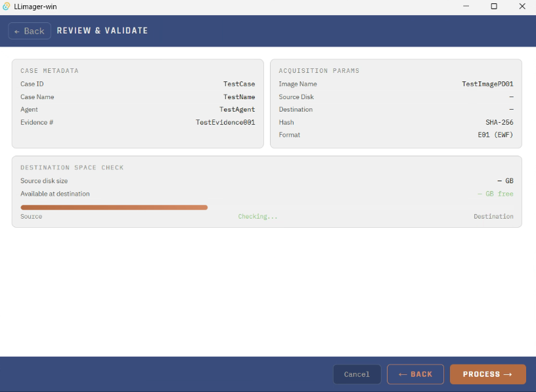This screenshot has width=536, height=392.
Task: Cancel the acquisition setup
Action: coord(357,374)
